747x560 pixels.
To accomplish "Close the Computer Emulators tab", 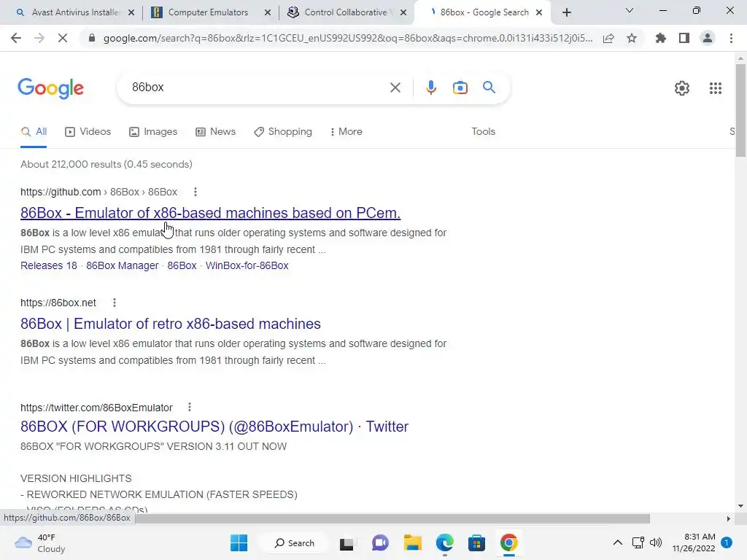I will [268, 12].
